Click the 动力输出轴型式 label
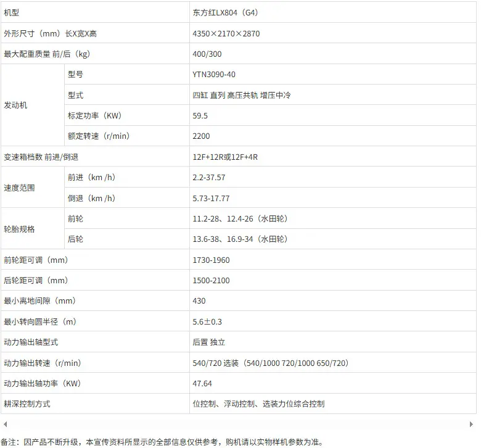 click(x=31, y=342)
